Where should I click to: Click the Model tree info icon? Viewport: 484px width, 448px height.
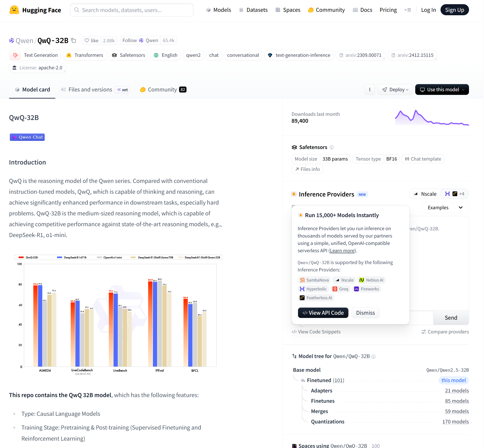pos(373,357)
